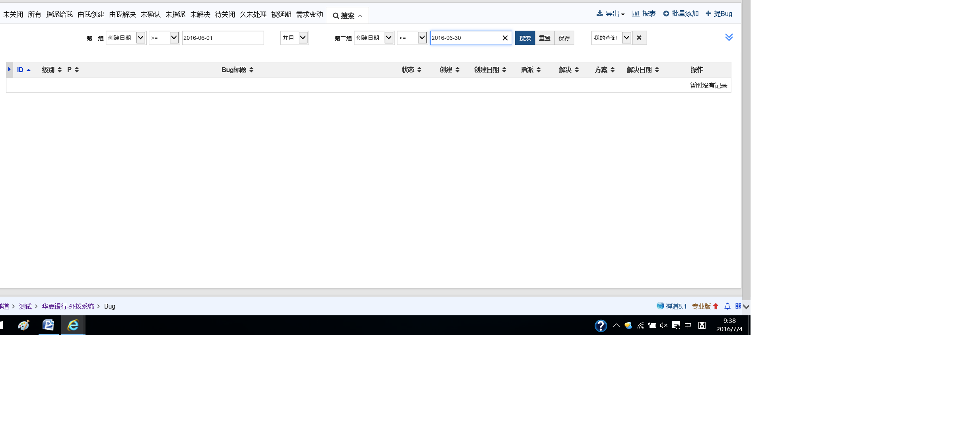The width and height of the screenshot is (980, 430).
Task: Expand more search fields with double chevron
Action: tap(729, 37)
